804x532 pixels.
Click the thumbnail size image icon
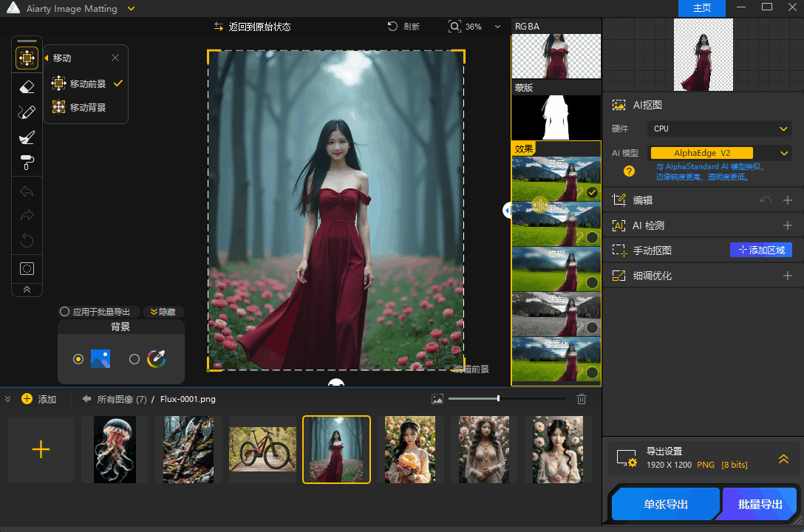point(437,399)
